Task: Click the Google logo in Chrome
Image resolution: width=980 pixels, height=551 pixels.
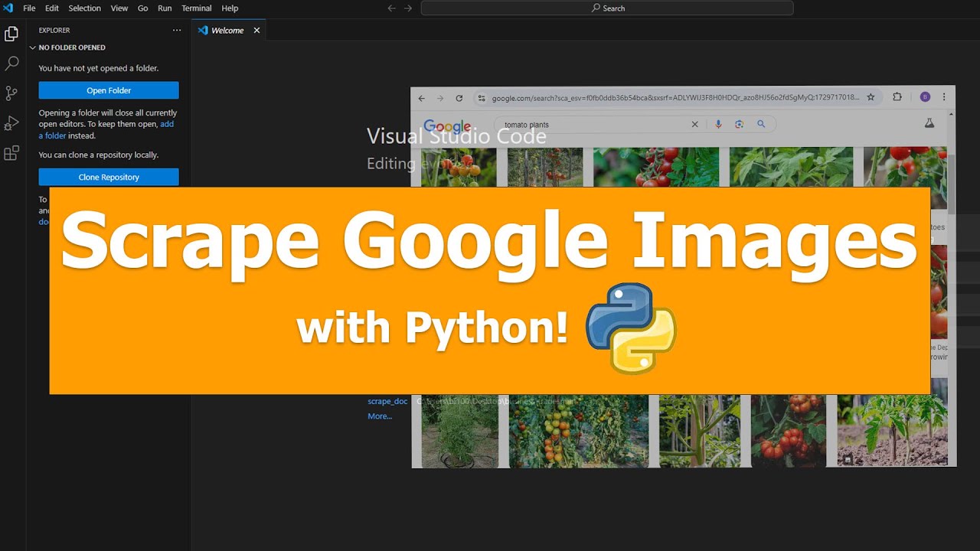Action: click(447, 126)
